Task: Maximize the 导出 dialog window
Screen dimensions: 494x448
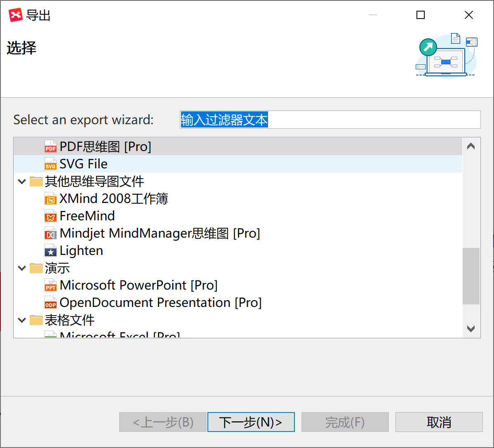Action: pos(421,15)
